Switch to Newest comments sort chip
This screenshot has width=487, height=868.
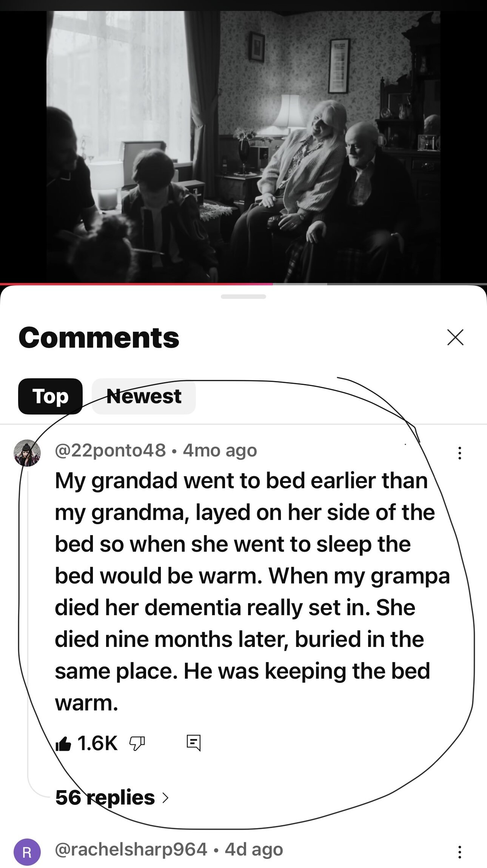(144, 396)
